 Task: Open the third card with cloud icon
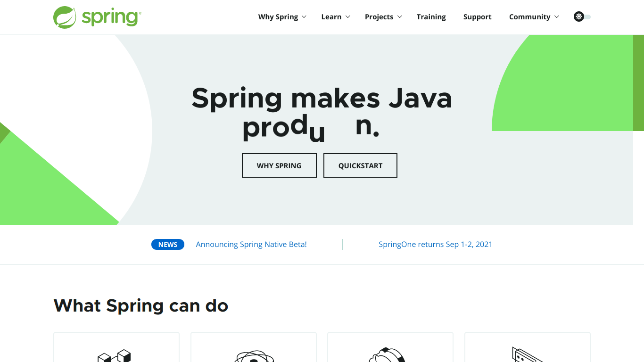(x=390, y=347)
